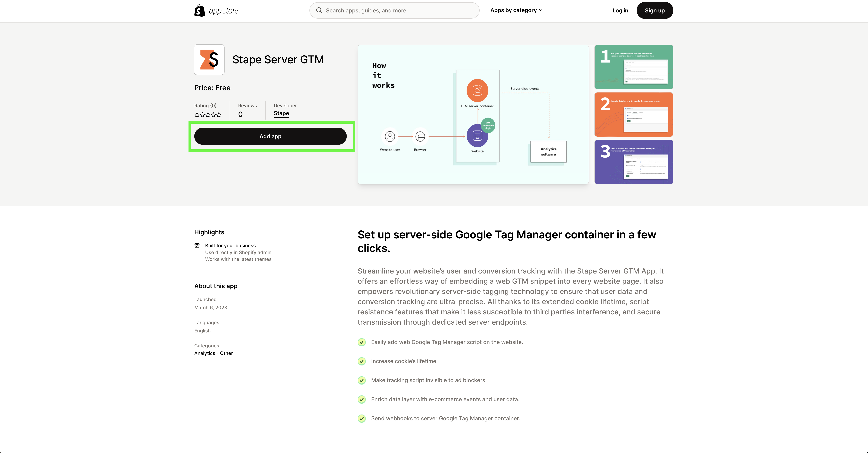This screenshot has height=453, width=868.
Task: Open the Analytics - Other category link
Action: tap(213, 353)
